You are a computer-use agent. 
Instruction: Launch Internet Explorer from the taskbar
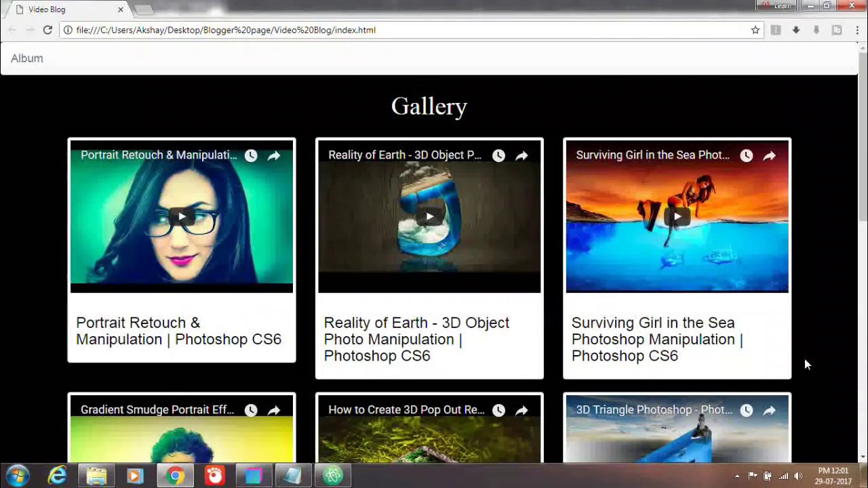(58, 476)
